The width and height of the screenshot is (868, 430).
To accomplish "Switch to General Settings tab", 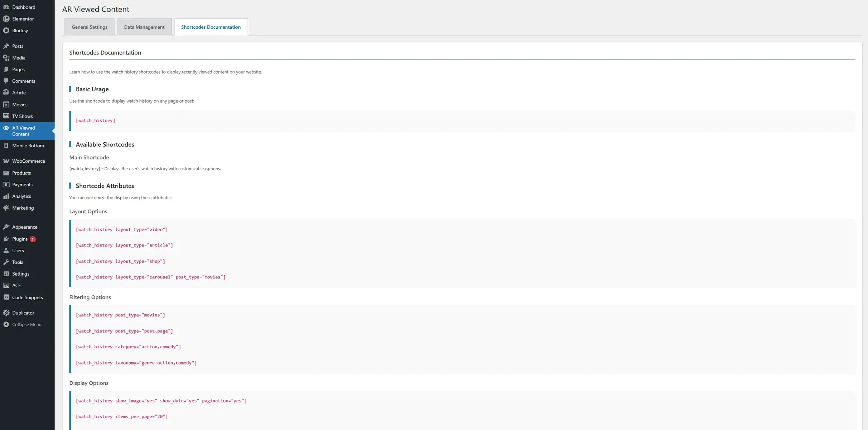I will click(90, 27).
